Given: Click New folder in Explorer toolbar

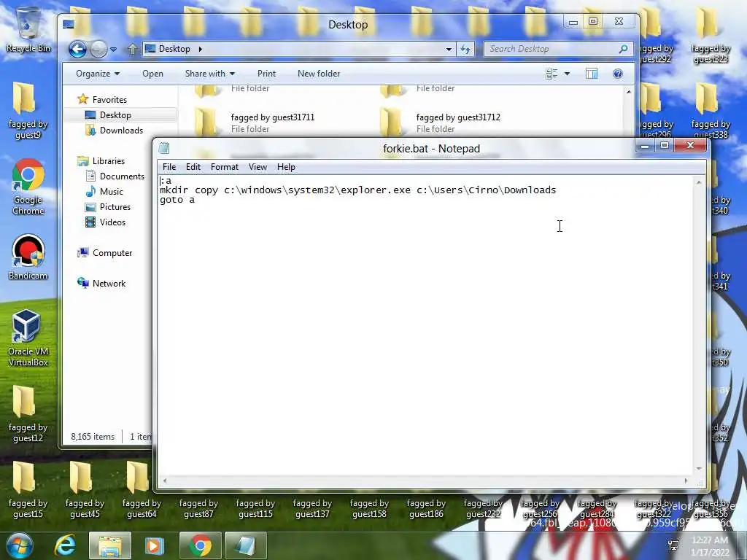Looking at the screenshot, I should point(319,74).
